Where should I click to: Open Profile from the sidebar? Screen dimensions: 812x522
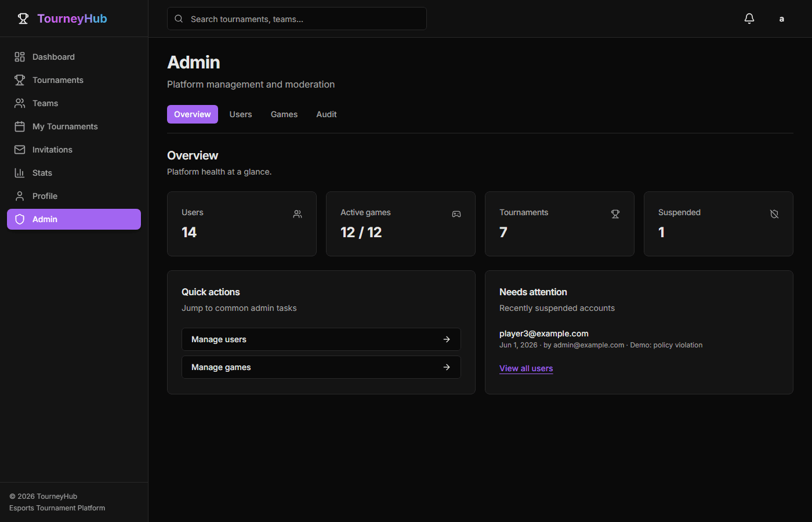74,196
